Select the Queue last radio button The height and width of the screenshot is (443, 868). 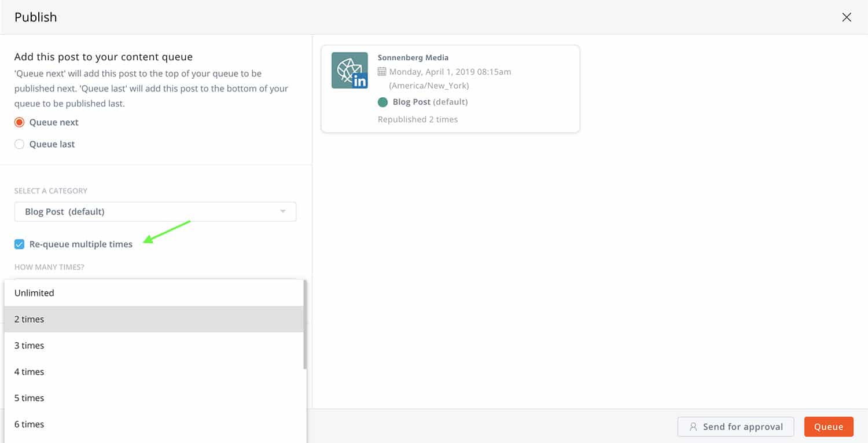[19, 144]
